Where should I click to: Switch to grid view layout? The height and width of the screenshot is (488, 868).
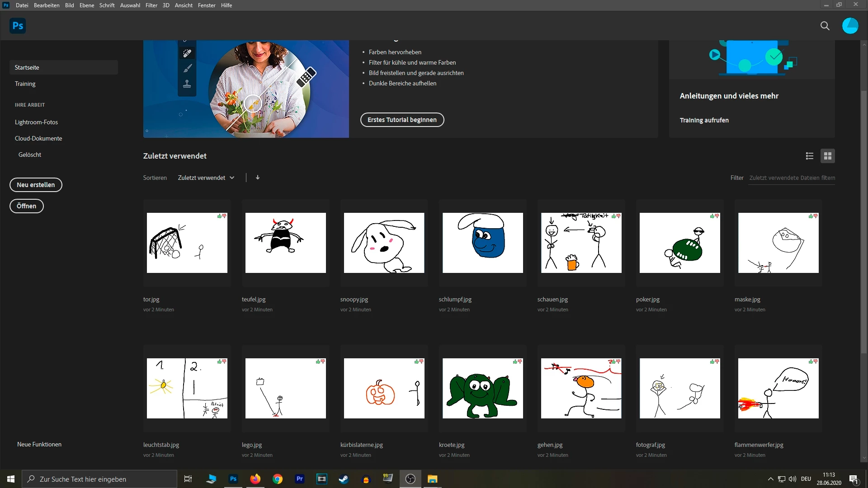828,156
